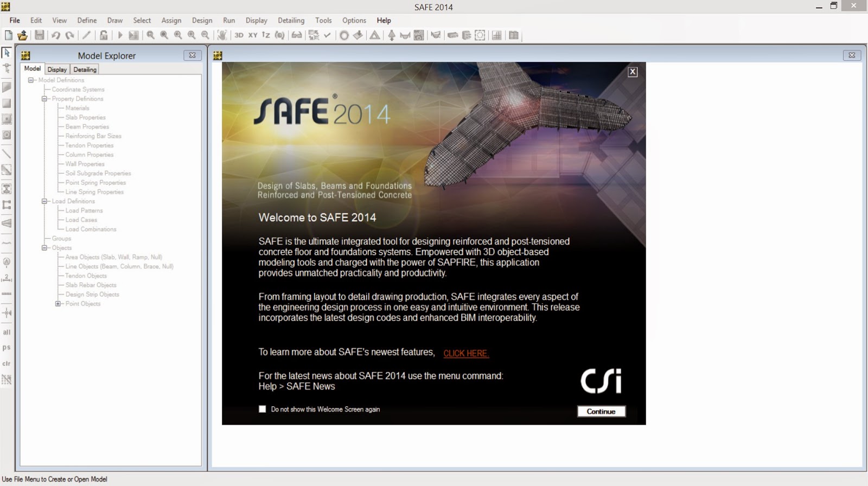Toggle the model lock padlock icon

(x=104, y=35)
